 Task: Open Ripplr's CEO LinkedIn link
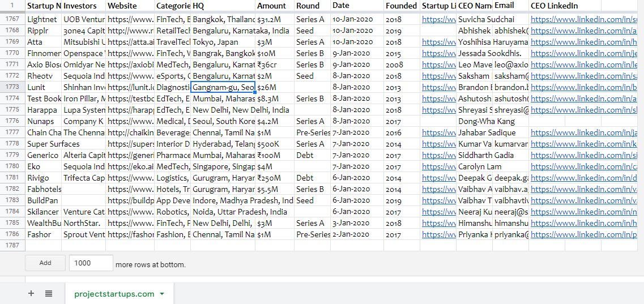click(584, 31)
